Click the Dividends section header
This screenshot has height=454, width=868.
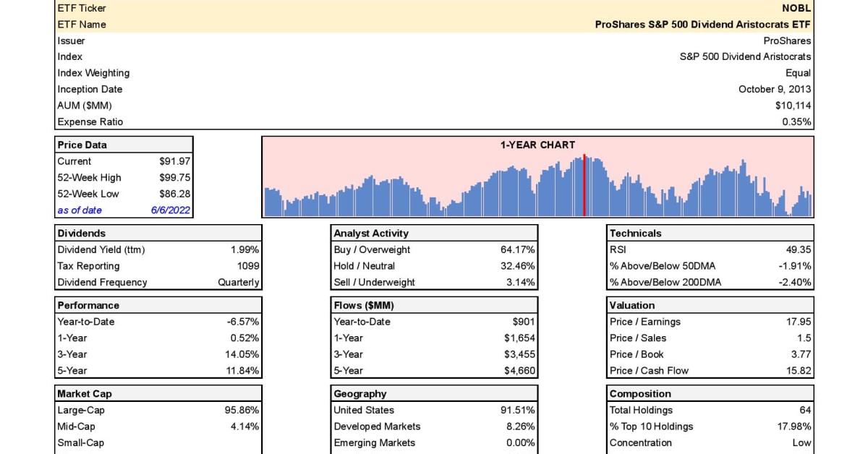point(158,233)
